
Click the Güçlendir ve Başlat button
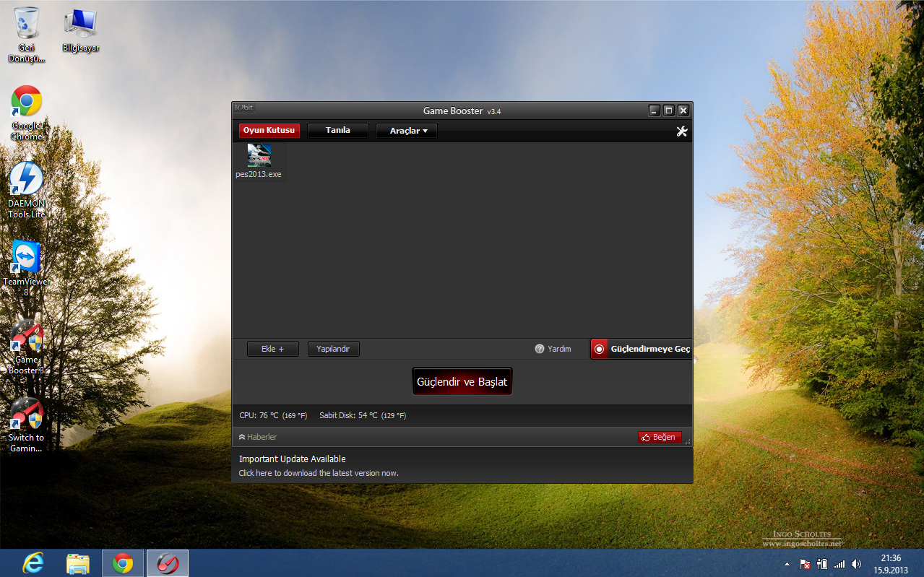[x=462, y=381]
